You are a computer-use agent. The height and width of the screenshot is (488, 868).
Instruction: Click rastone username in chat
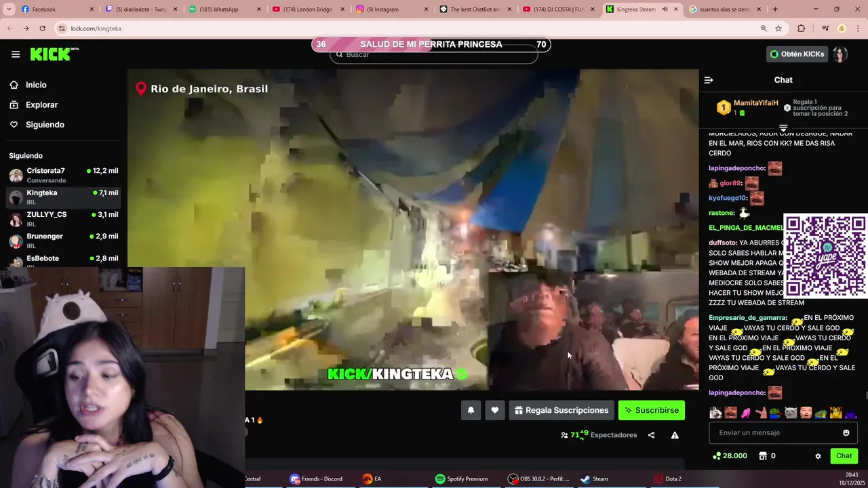[x=722, y=213]
